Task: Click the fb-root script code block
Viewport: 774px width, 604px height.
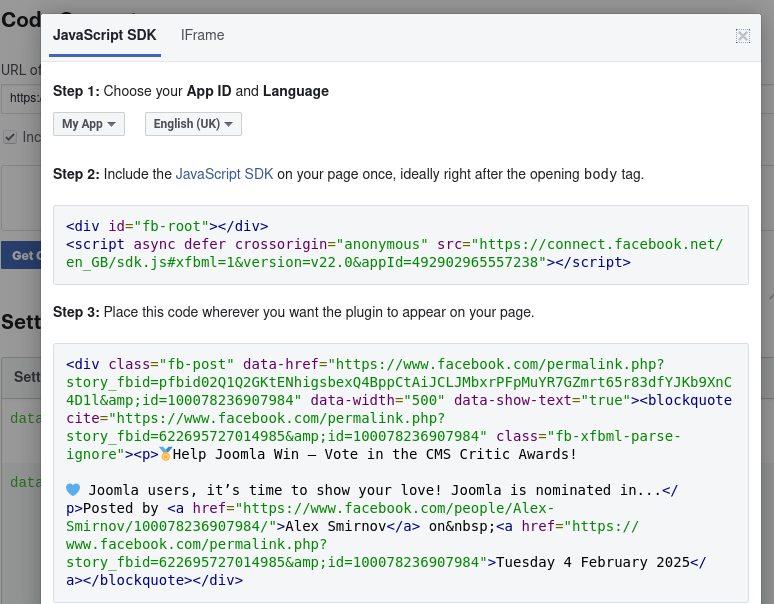Action: pyautogui.click(x=401, y=245)
